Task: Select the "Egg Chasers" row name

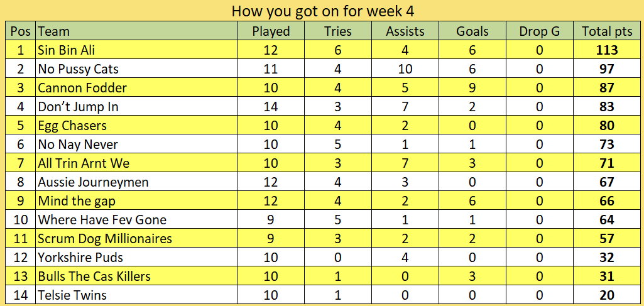Action: 72,126
